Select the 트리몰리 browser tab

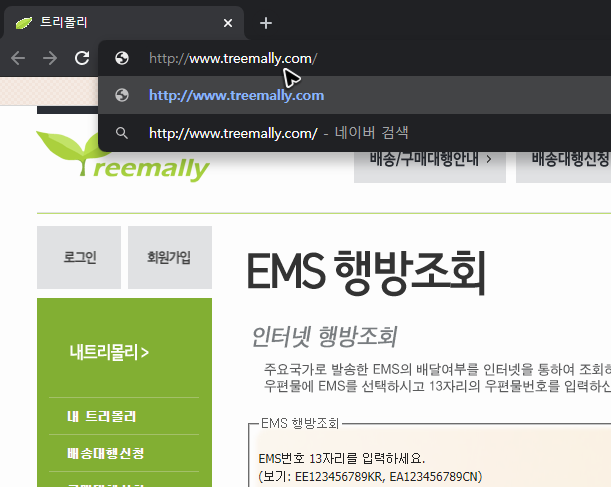[x=124, y=23]
